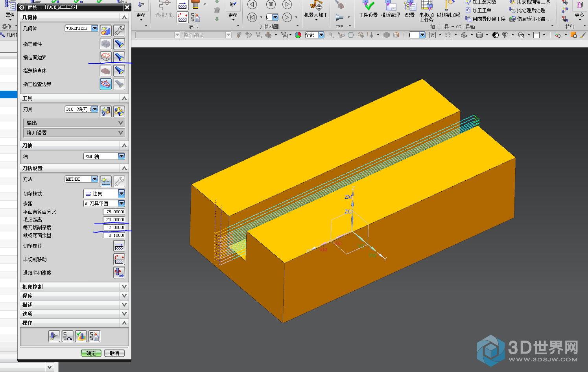Image resolution: width=588 pixels, height=372 pixels.
Task: Open the 切削参数 cutting parameters icon
Action: pos(119,246)
